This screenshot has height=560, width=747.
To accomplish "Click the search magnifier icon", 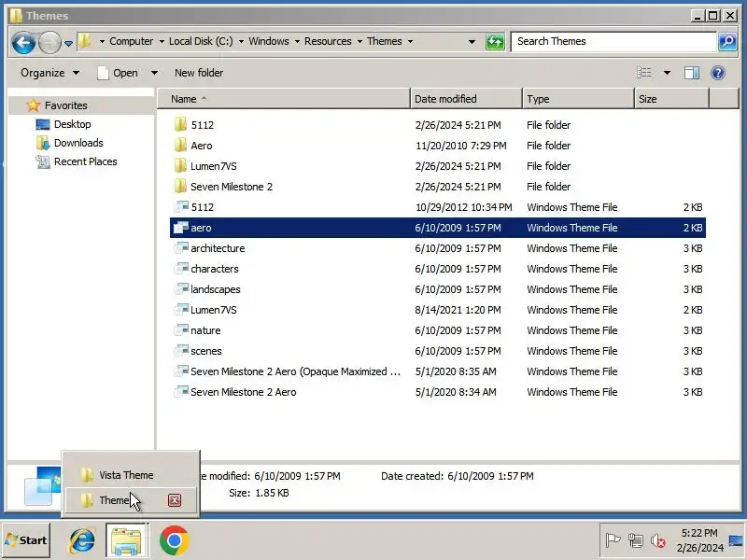I will [728, 42].
